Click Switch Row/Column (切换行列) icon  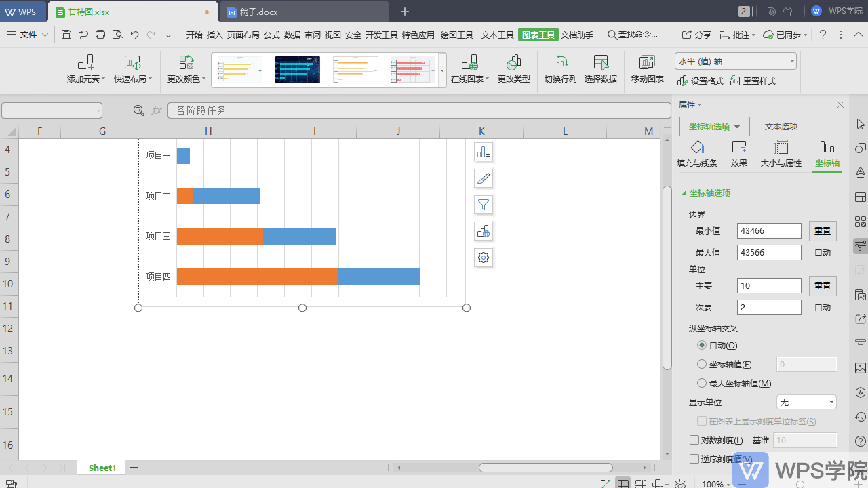click(560, 64)
